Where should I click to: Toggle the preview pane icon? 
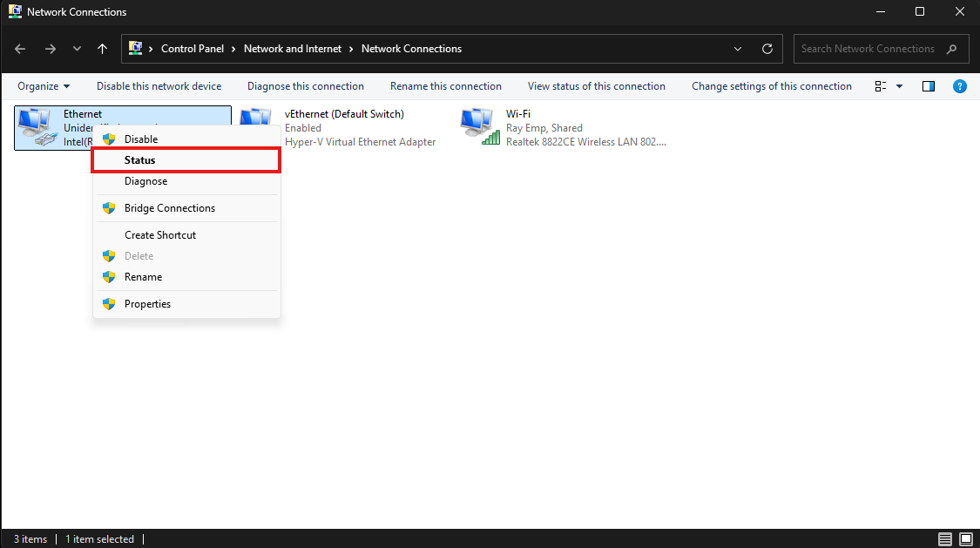(x=928, y=86)
